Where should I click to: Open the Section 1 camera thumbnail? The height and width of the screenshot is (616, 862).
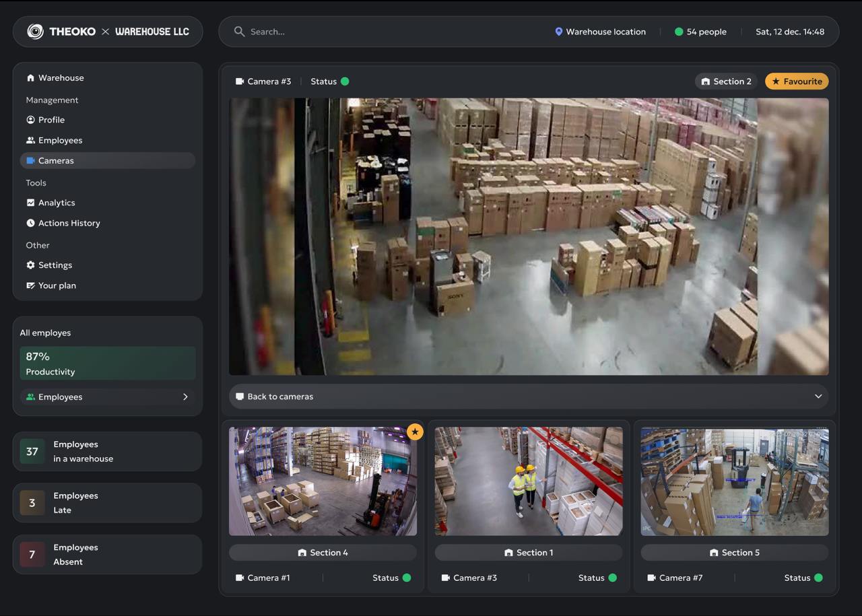(x=529, y=481)
